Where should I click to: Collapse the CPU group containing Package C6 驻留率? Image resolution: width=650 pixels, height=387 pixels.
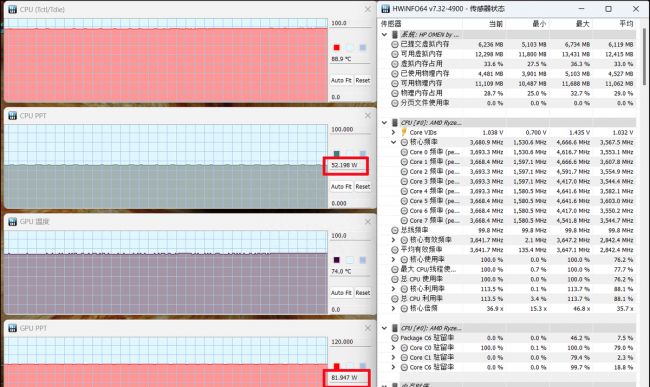coord(384,328)
